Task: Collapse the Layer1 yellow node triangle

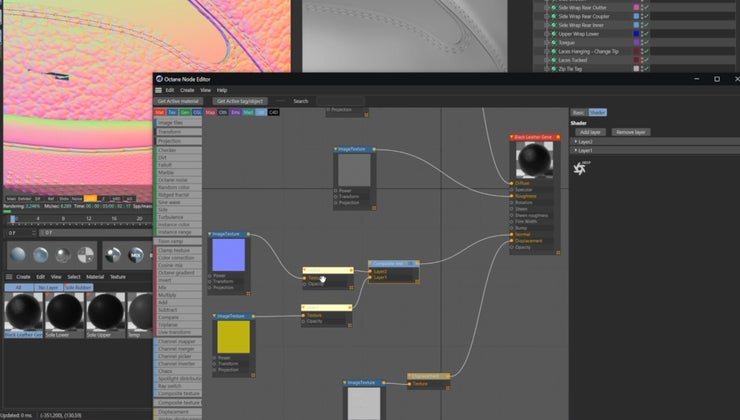Action: click(304, 308)
